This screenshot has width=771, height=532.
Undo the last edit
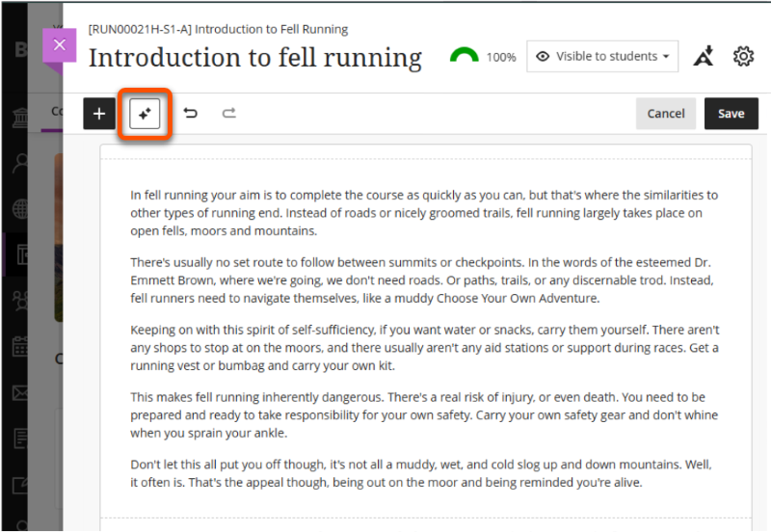pos(191,114)
